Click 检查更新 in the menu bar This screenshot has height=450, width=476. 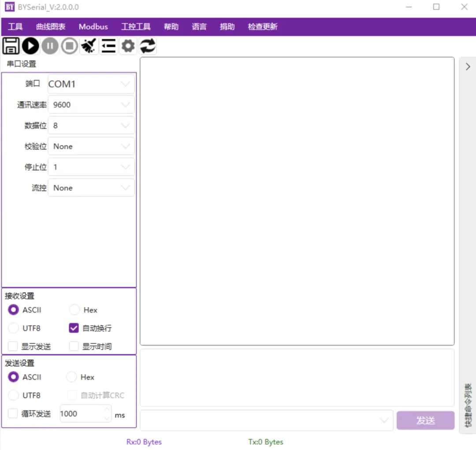263,27
